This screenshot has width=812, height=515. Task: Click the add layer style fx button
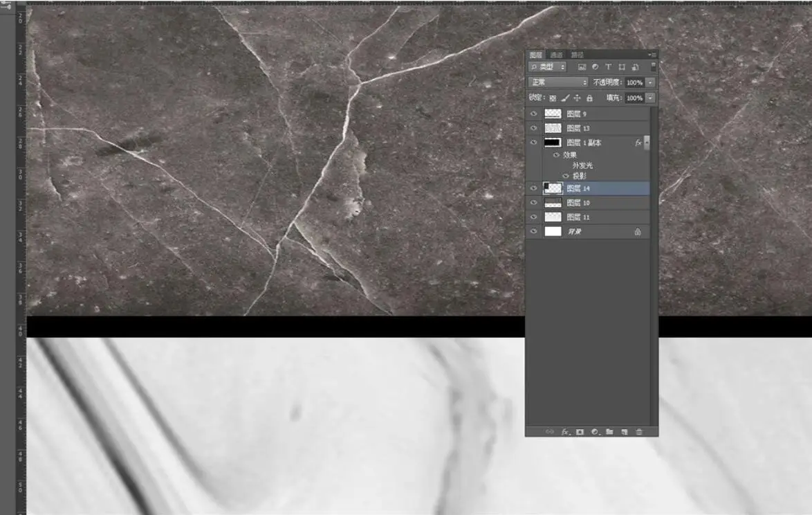point(564,432)
